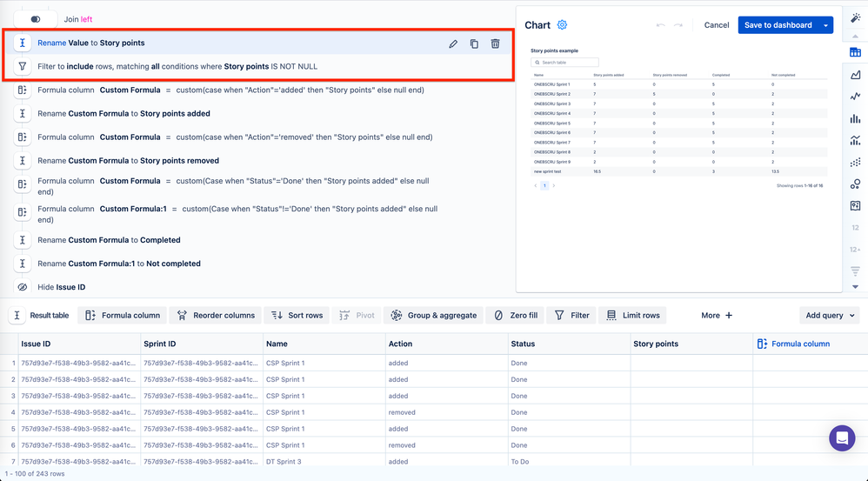The height and width of the screenshot is (481, 868).
Task: Select page 1 in chart pagination
Action: click(544, 186)
